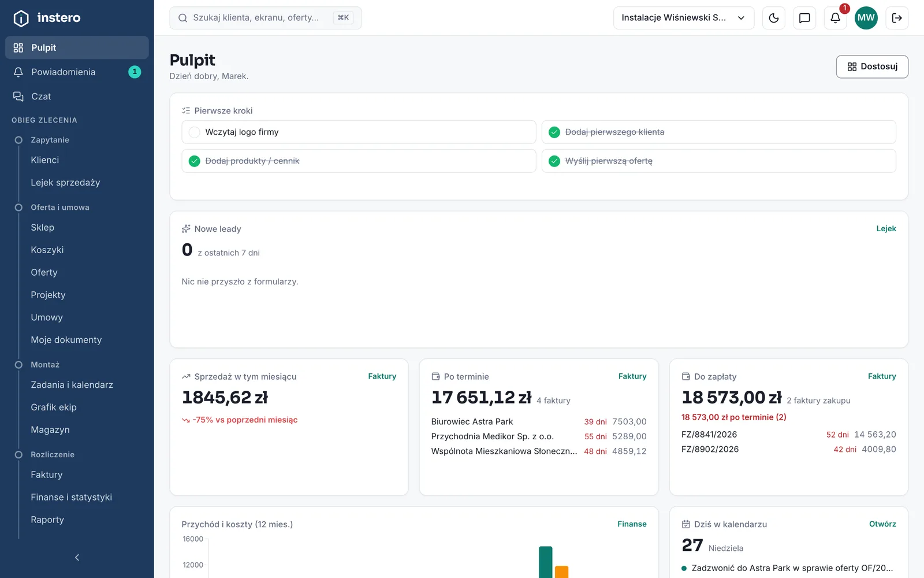This screenshot has width=924, height=578.
Task: Open notifications bell with red badge
Action: [835, 18]
